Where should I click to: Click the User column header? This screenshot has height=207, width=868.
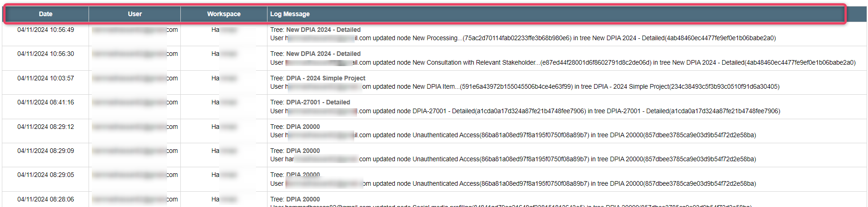click(135, 14)
